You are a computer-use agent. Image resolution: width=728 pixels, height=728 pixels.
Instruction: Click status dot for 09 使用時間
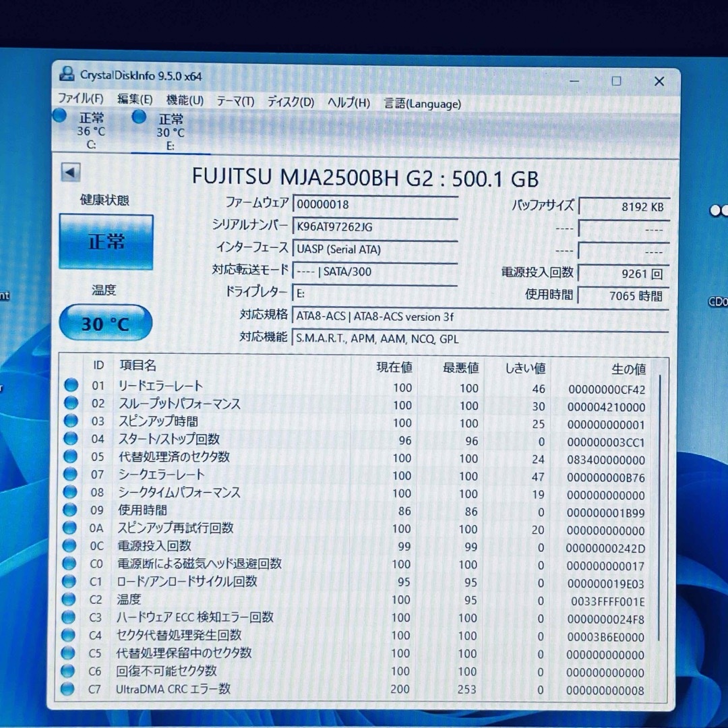pyautogui.click(x=69, y=510)
